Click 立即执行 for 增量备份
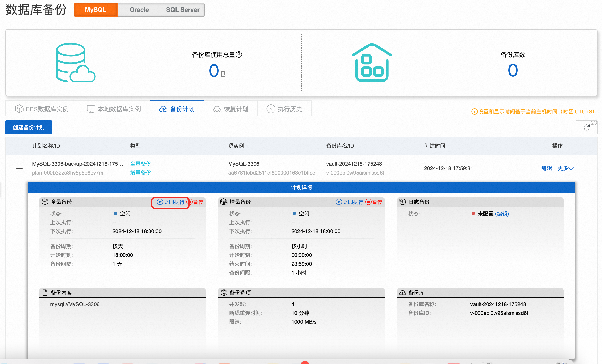 (x=350, y=202)
